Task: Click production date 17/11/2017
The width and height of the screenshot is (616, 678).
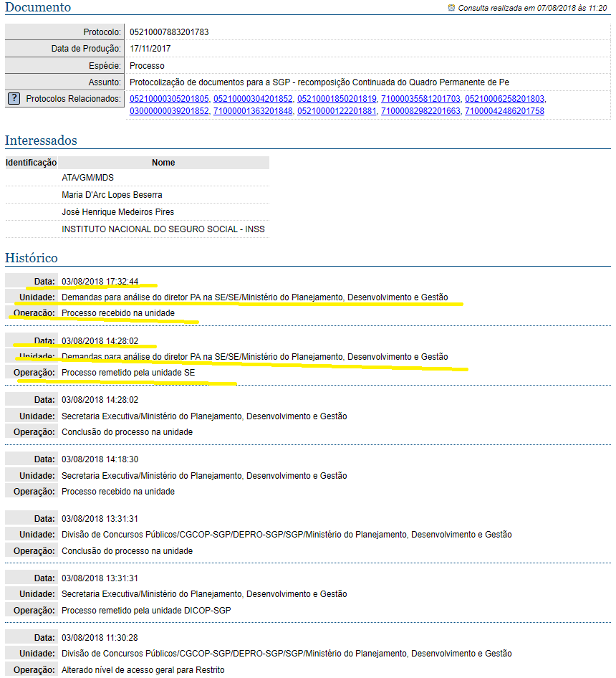Action: (150, 49)
